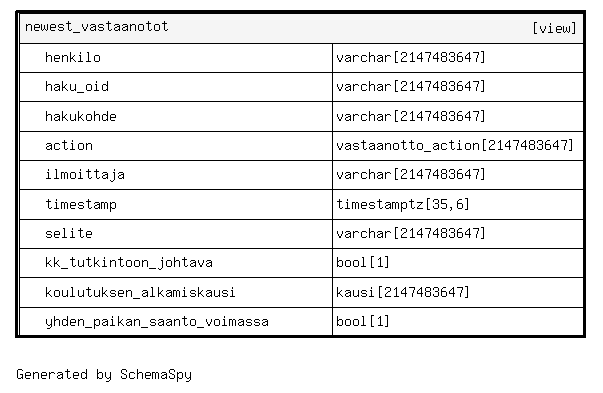
Task: Click the kausi[2147483647] type cell
Action: pyautogui.click(x=403, y=292)
